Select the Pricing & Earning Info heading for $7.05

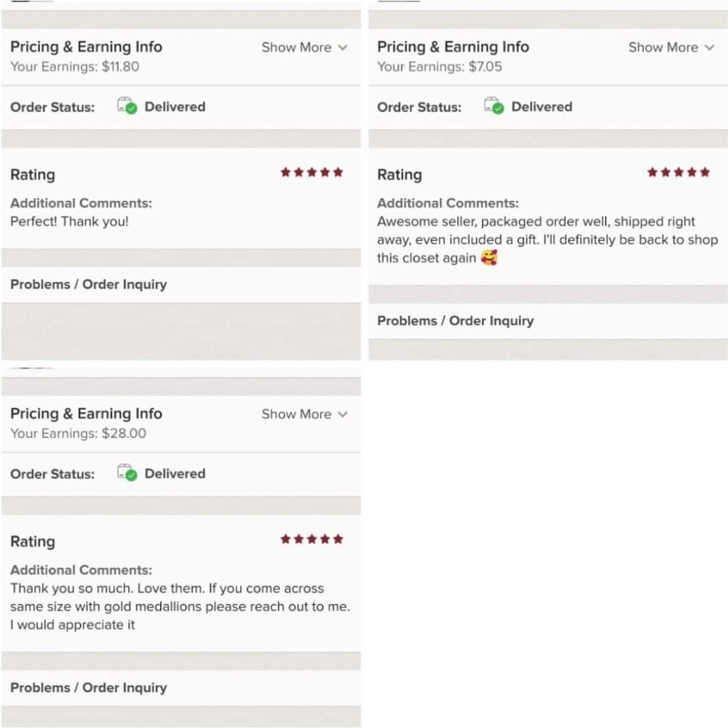click(453, 47)
